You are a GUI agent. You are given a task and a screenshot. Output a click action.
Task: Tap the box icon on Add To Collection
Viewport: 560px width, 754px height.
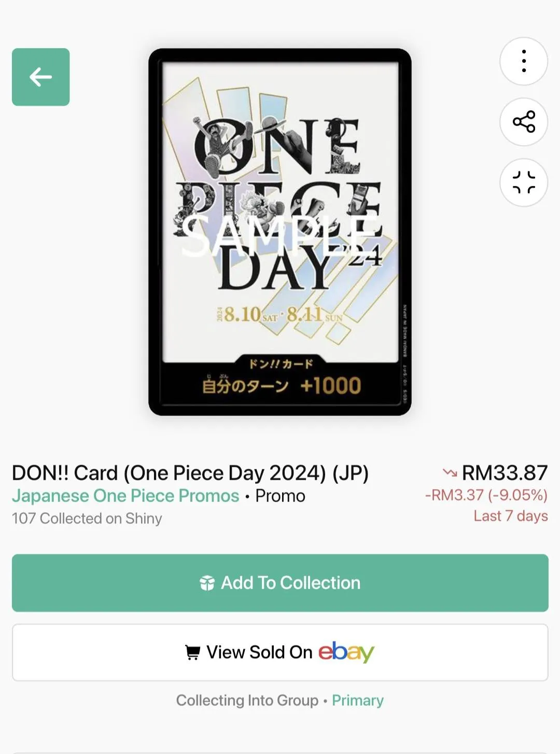pyautogui.click(x=207, y=583)
